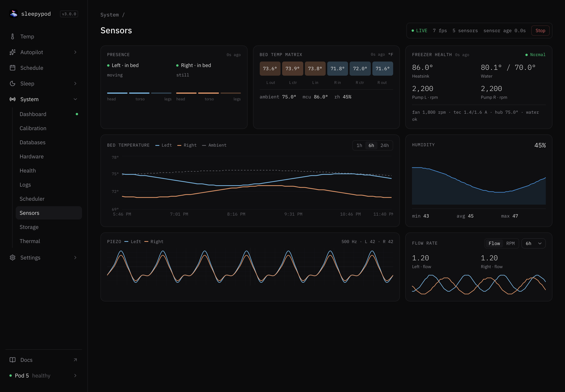Click the Sleep moon icon

tap(13, 83)
